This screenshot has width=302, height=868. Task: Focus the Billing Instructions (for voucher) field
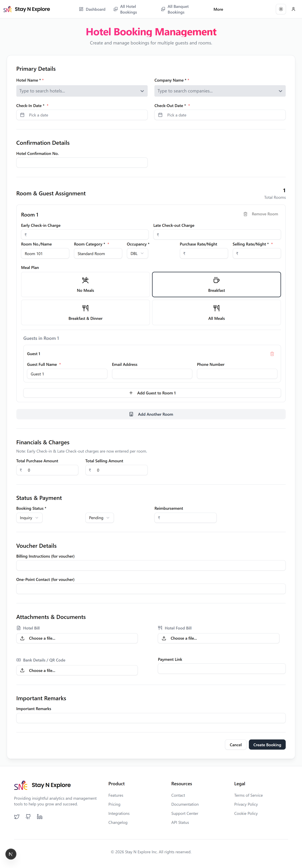pyautogui.click(x=151, y=565)
